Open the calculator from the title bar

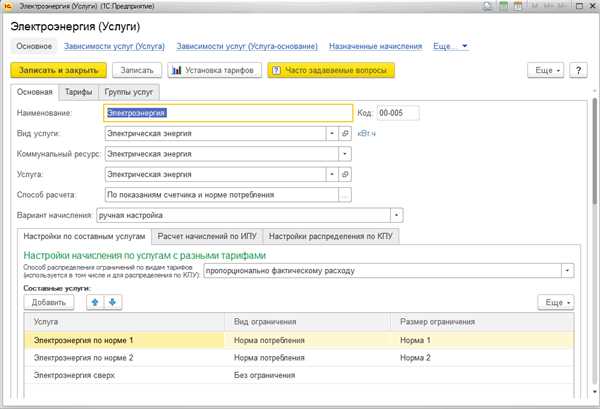504,6
